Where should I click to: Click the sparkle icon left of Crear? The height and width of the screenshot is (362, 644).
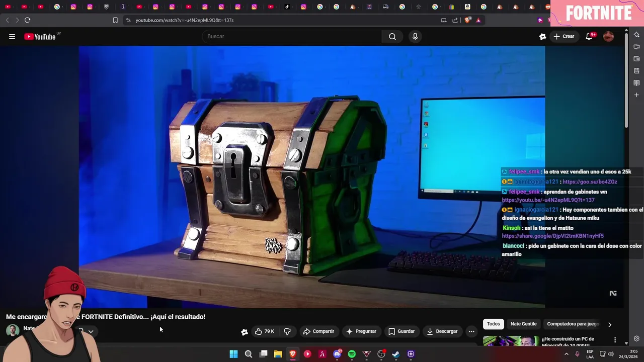pyautogui.click(x=542, y=36)
